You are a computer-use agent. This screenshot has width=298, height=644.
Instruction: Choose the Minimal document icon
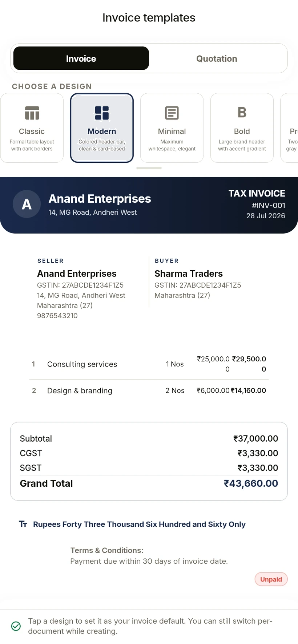point(172,113)
